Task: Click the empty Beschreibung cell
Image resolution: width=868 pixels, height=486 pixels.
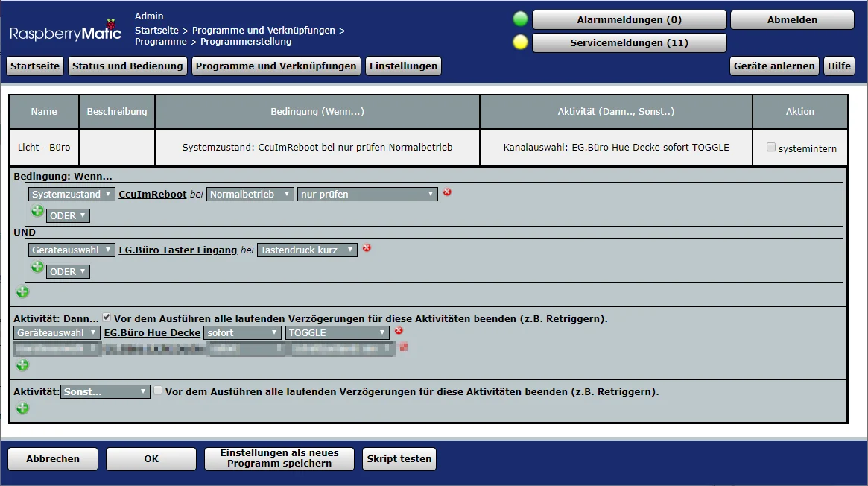Action: tap(117, 148)
